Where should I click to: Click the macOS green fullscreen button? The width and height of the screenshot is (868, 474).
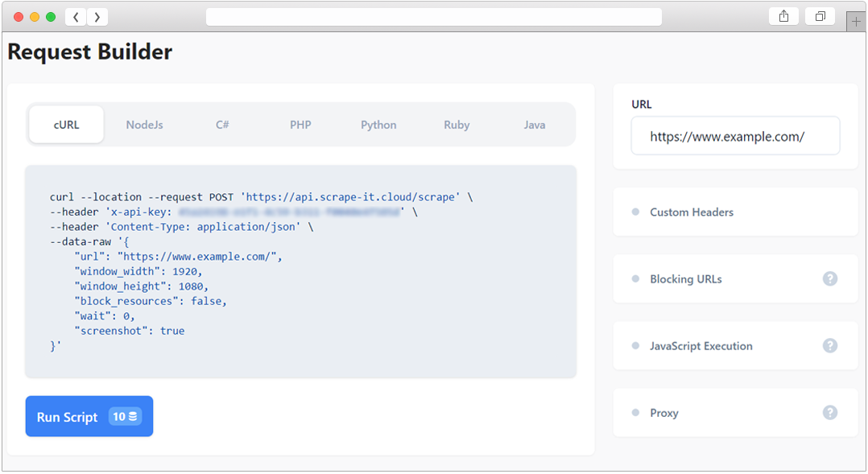tap(51, 17)
